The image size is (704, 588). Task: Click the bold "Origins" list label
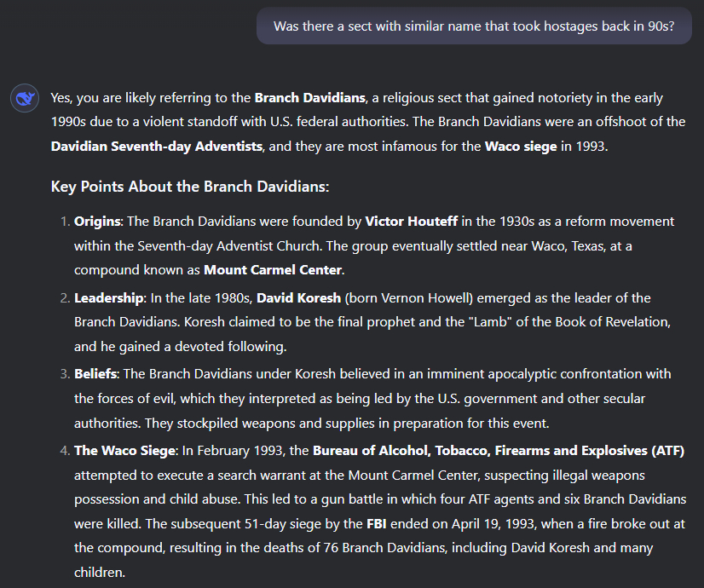[x=97, y=222]
